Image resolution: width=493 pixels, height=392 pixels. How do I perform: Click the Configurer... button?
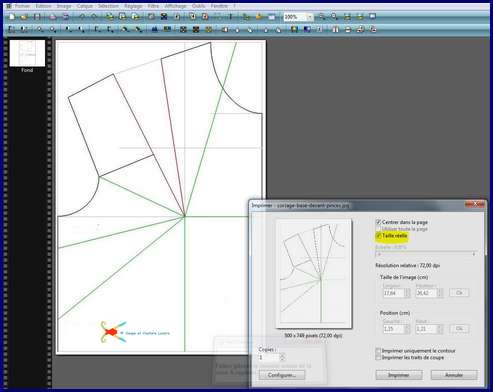[282, 375]
